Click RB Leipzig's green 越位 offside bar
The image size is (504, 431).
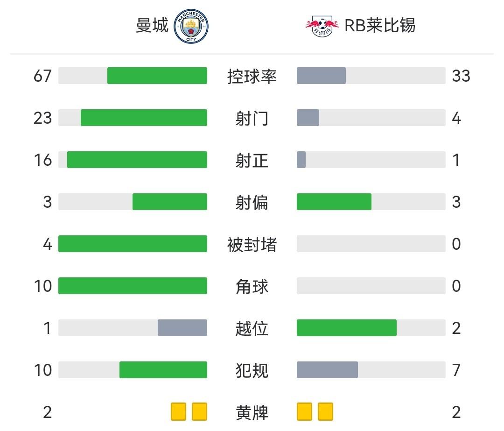click(346, 328)
